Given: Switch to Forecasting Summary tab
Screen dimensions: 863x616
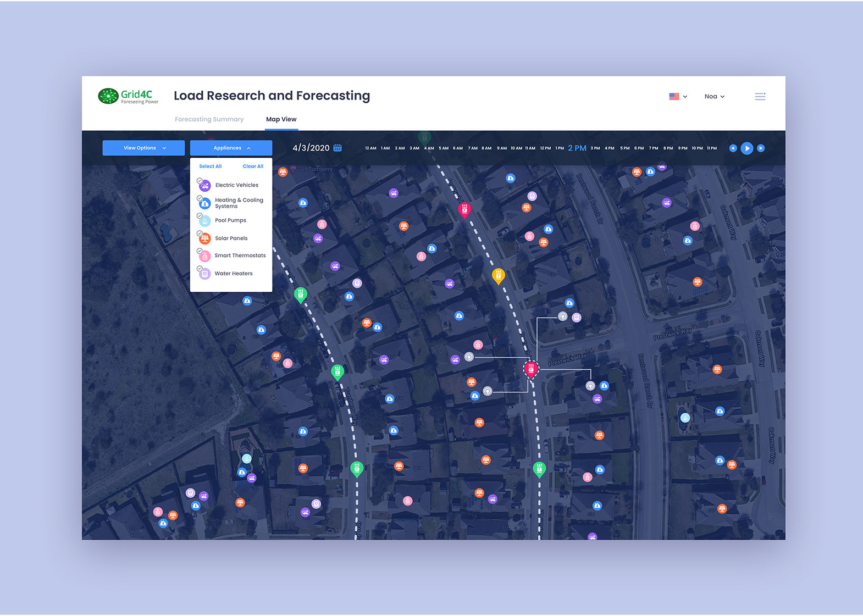Looking at the screenshot, I should tap(209, 119).
